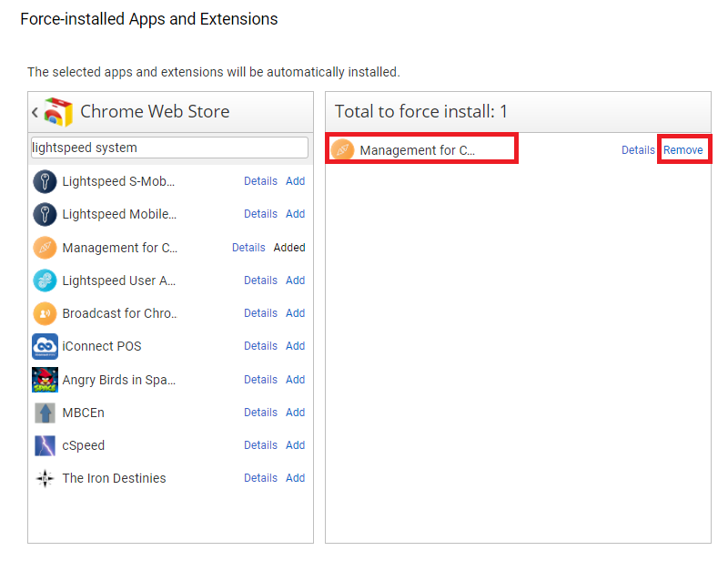
Task: Open Details for The Iron Destinies
Action: [x=260, y=478]
